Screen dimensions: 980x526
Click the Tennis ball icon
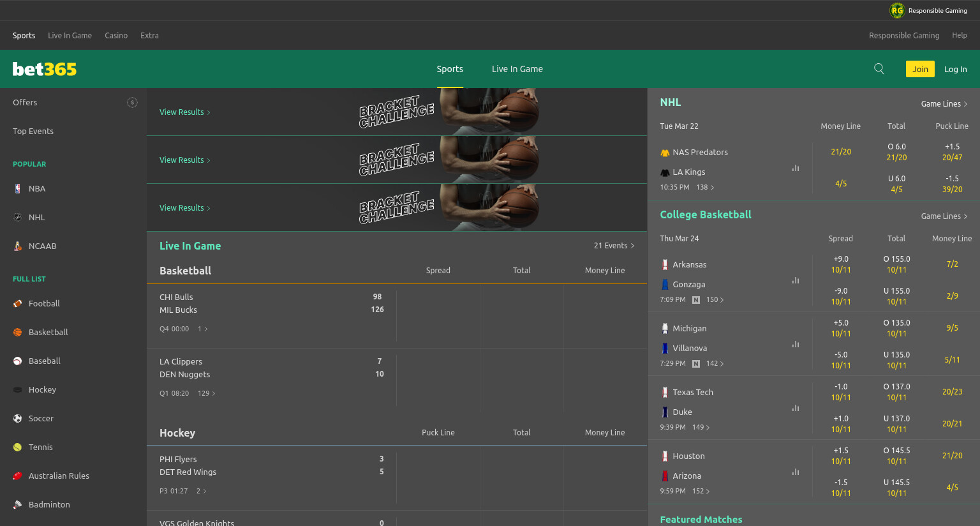(x=17, y=447)
